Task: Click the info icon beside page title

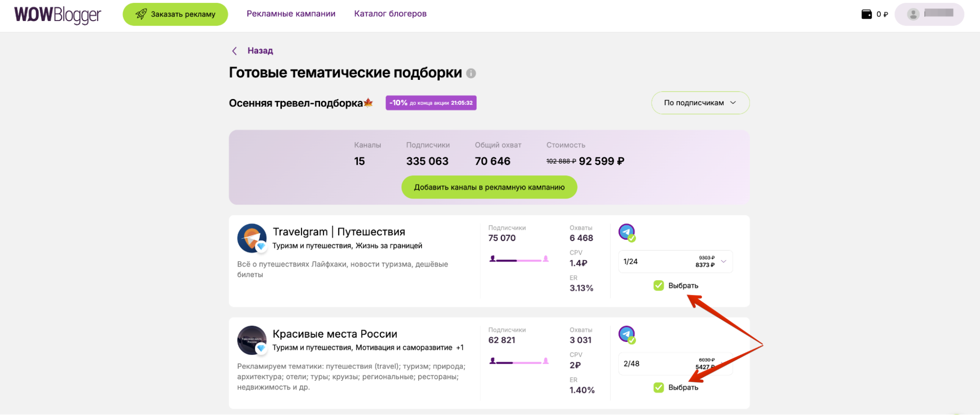Action: coord(471,73)
